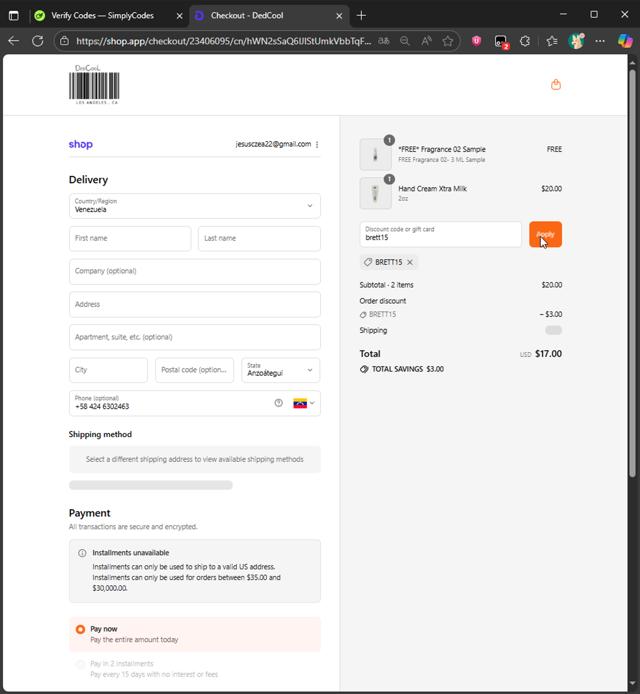Open the Copilot sidebar icon

[625, 41]
